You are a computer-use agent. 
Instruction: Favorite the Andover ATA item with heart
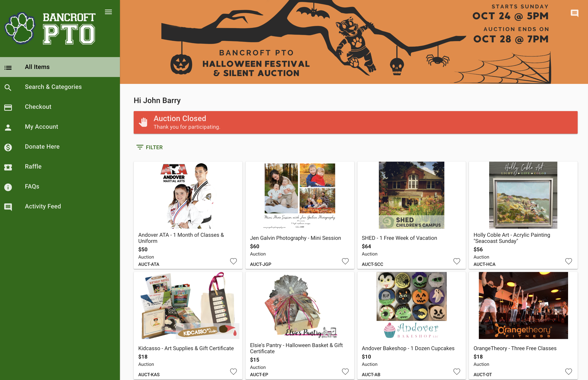(x=233, y=261)
